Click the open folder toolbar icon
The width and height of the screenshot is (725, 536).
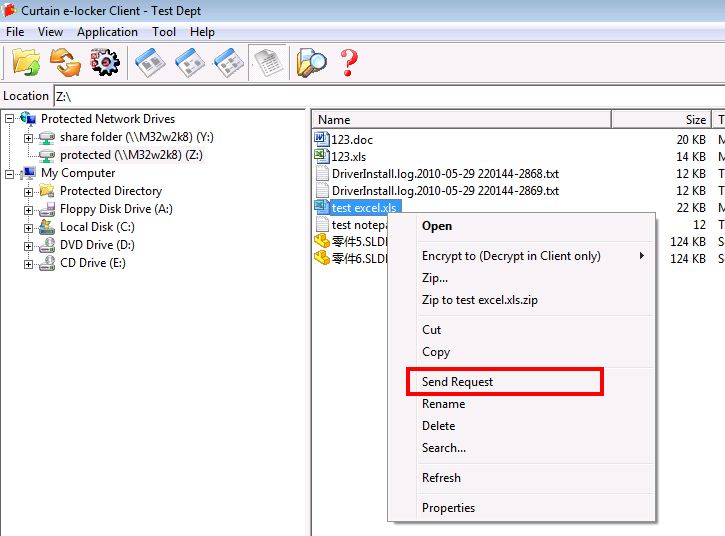click(x=26, y=62)
